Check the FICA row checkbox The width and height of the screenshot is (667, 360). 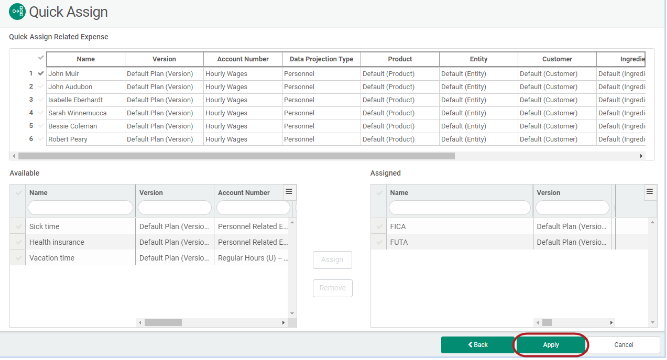pos(379,226)
